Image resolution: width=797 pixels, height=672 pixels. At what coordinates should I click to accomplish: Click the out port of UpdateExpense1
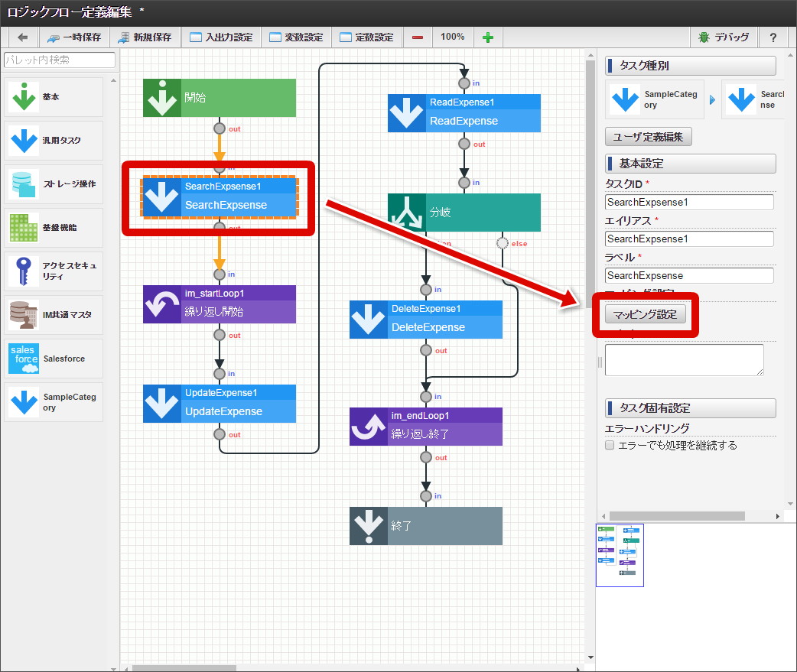point(220,434)
